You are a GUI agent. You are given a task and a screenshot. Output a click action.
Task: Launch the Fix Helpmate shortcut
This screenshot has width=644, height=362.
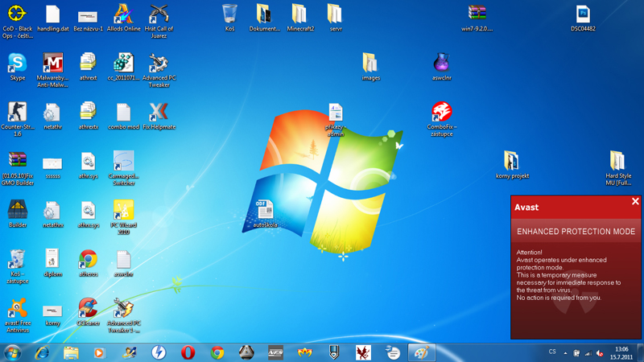(159, 112)
